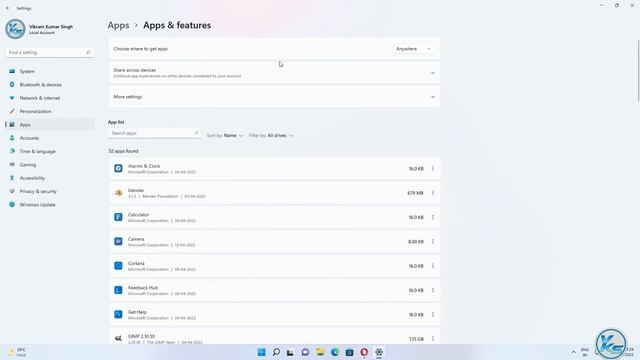Open more options for Cortana
The height and width of the screenshot is (360, 640).
click(x=433, y=266)
